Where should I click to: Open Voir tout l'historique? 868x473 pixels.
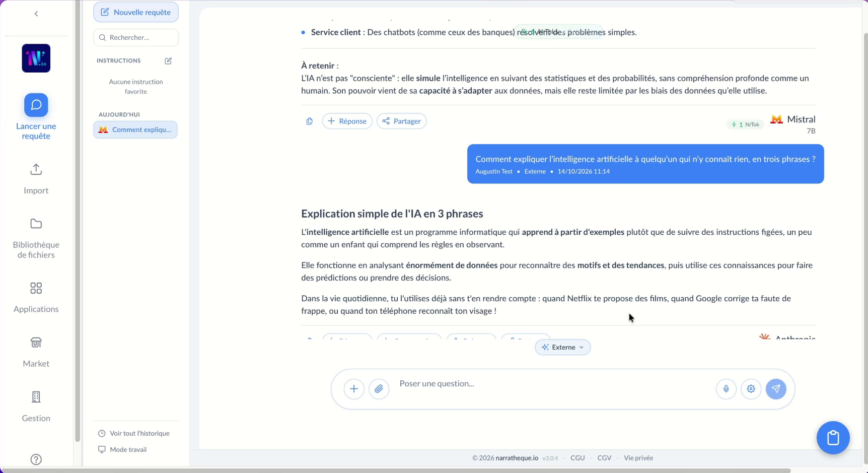pyautogui.click(x=134, y=433)
